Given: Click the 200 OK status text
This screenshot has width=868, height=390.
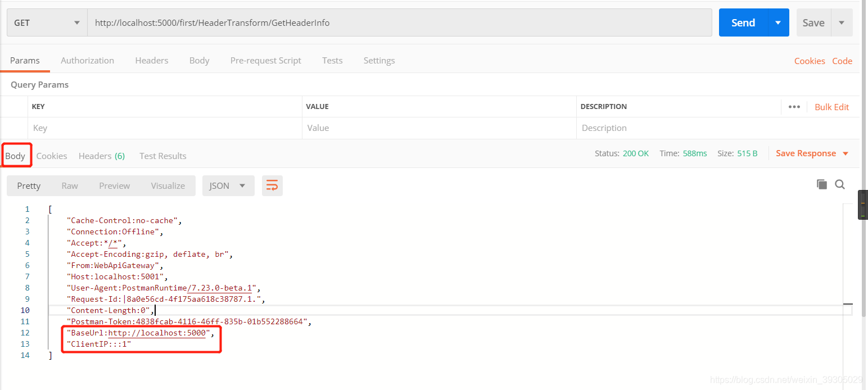Looking at the screenshot, I should pos(636,153).
